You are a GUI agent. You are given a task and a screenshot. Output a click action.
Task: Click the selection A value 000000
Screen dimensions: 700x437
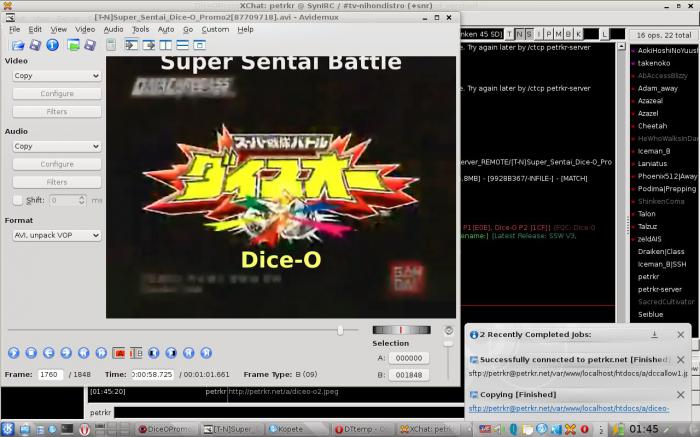coord(409,358)
